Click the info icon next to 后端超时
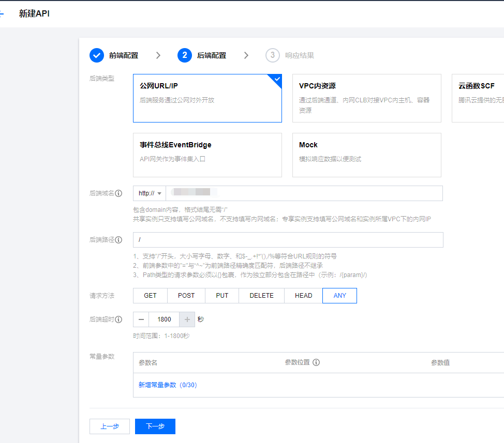The width and height of the screenshot is (504, 443). (118, 319)
